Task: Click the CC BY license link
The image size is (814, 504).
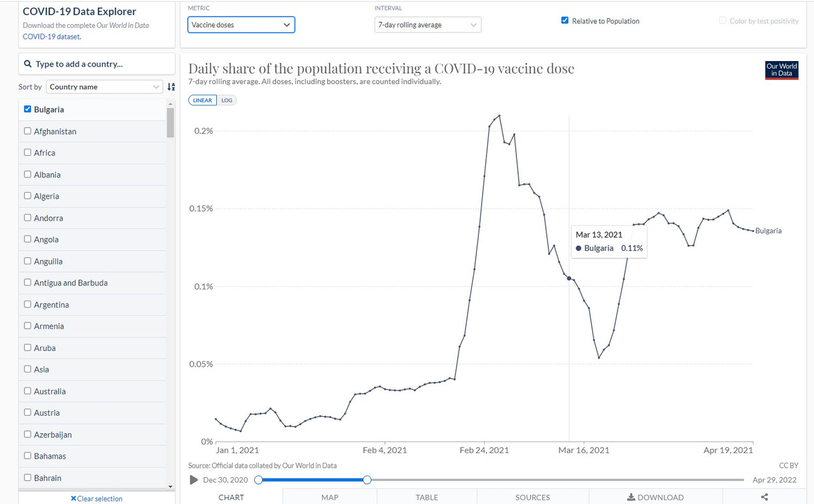Action: coord(789,466)
